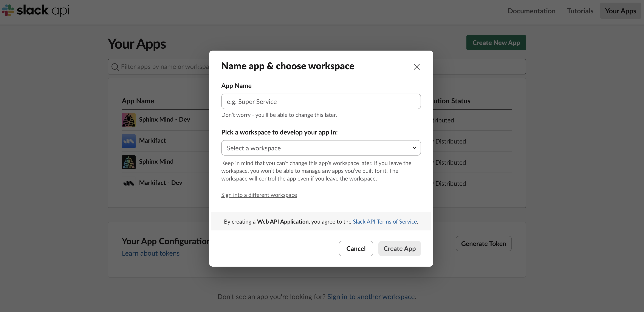
Task: Open the Select a workspace dropdown
Action: (x=321, y=148)
